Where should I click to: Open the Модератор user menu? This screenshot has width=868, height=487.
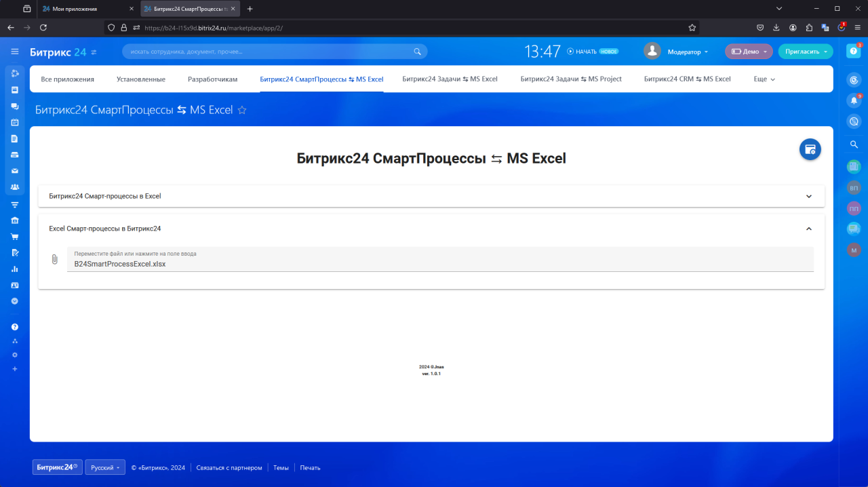(x=687, y=52)
